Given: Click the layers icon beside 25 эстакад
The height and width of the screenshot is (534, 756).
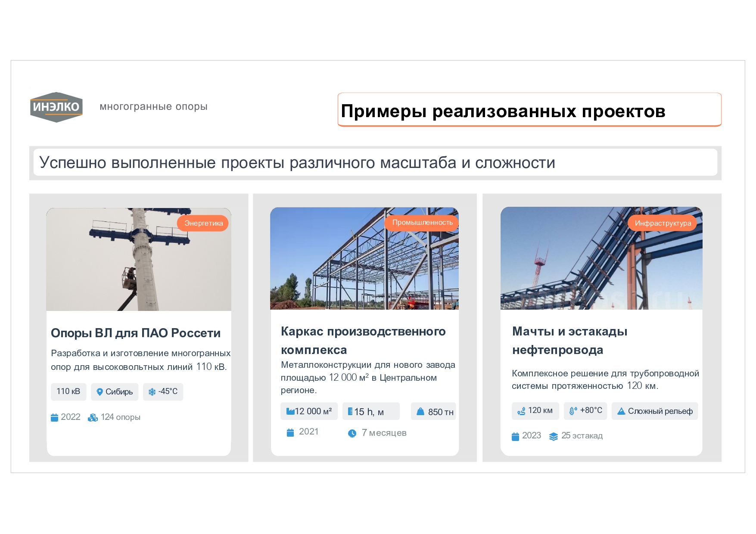Looking at the screenshot, I should [x=553, y=436].
